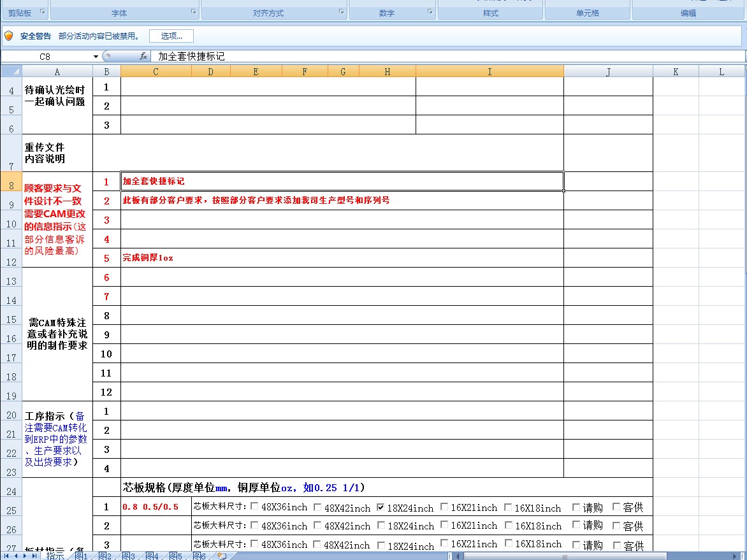Screen dimensions: 747x560
Task: Select cell numbered 12 in column B
Action: [106, 392]
